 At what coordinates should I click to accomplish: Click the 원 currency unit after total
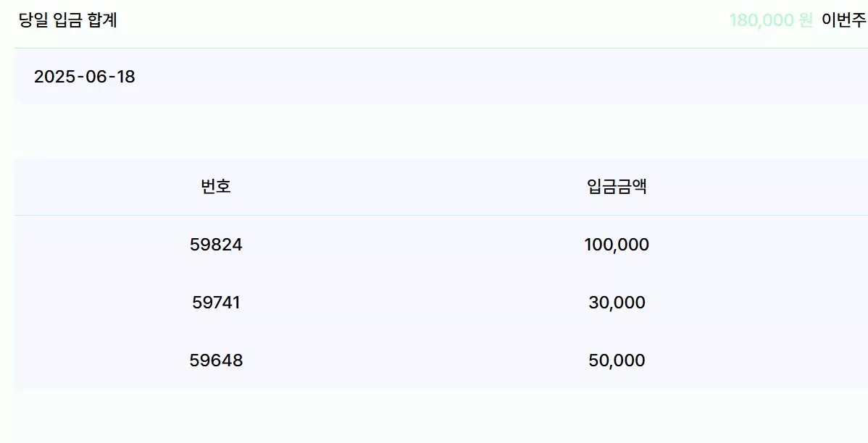tap(806, 20)
